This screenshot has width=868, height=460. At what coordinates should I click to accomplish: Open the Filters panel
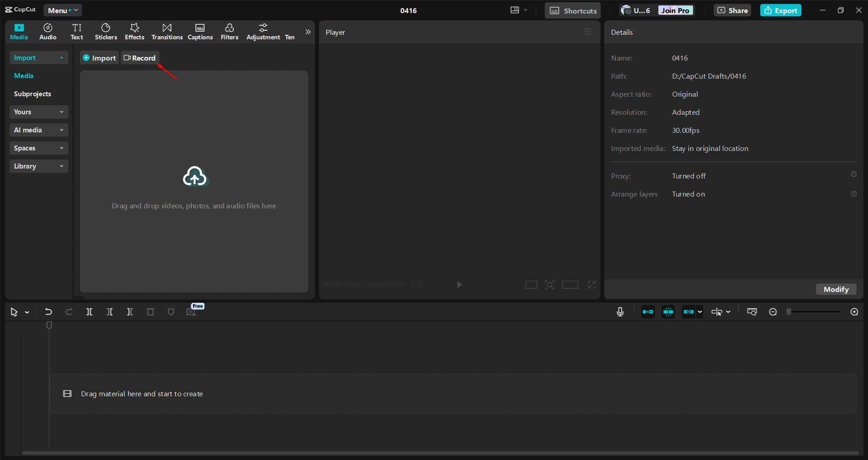click(x=229, y=31)
